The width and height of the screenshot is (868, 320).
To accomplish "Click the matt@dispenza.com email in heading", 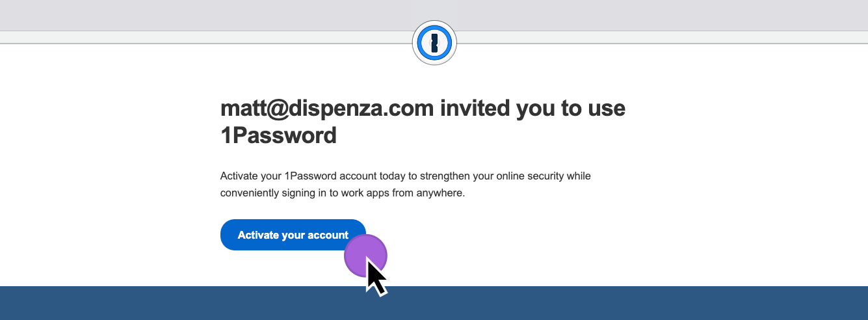I will 327,108.
